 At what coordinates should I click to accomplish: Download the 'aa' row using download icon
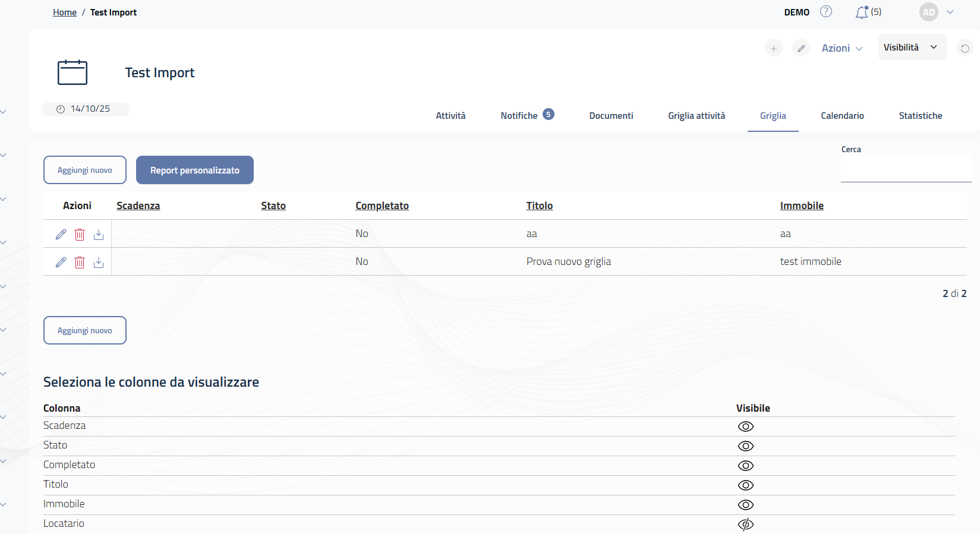click(99, 235)
